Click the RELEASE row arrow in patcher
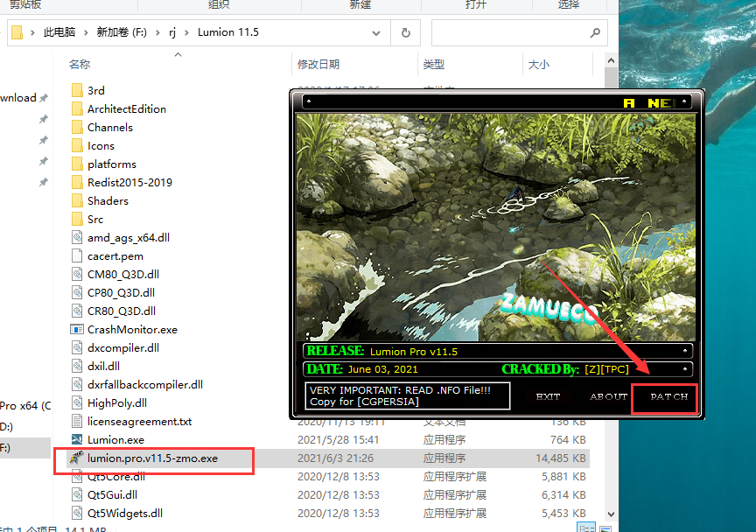Image resolution: width=756 pixels, height=532 pixels. (684, 351)
